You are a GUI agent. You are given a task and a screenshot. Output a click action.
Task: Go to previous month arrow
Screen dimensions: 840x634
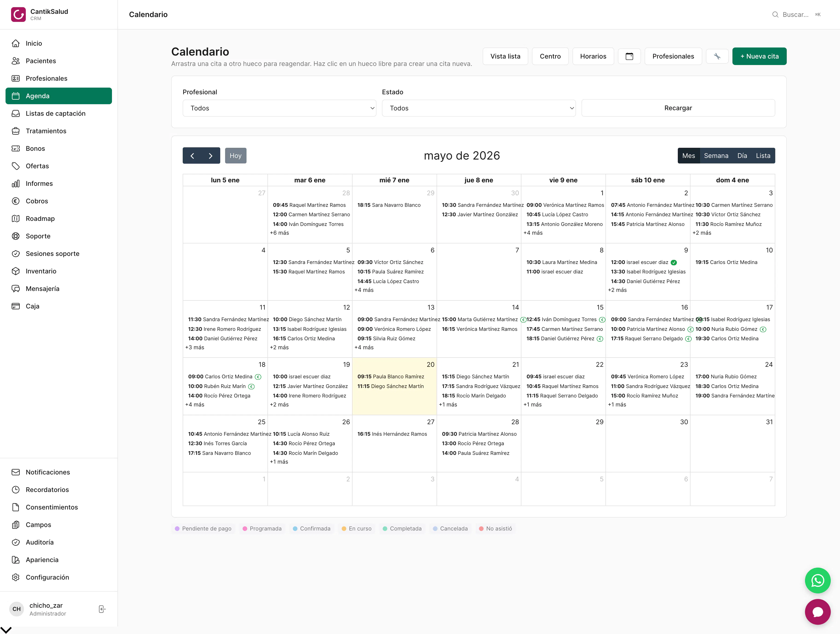(x=192, y=155)
